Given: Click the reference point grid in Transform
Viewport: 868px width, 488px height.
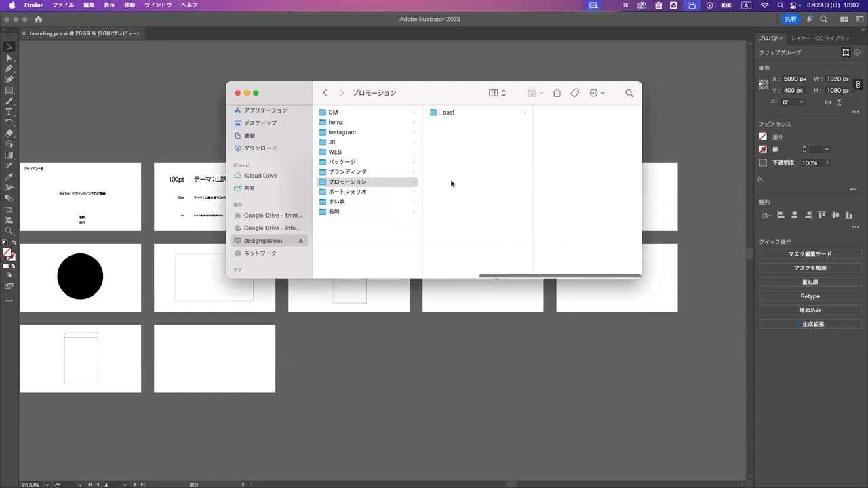Looking at the screenshot, I should [764, 84].
